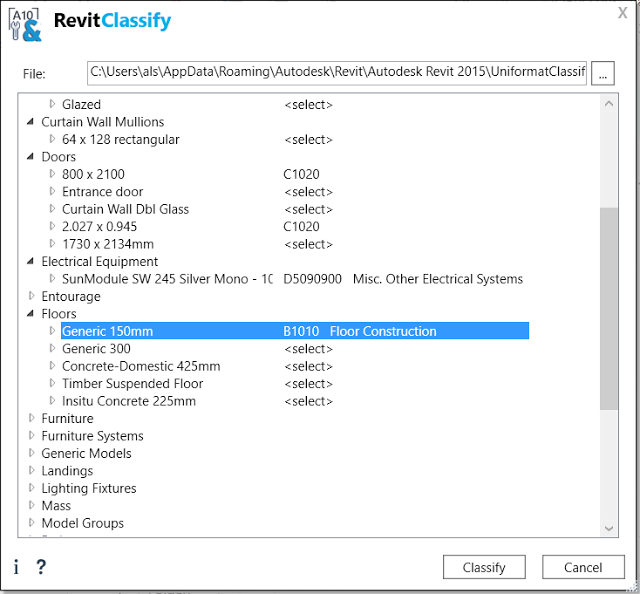
Task: Select the Model Groups category label
Action: tap(82, 523)
